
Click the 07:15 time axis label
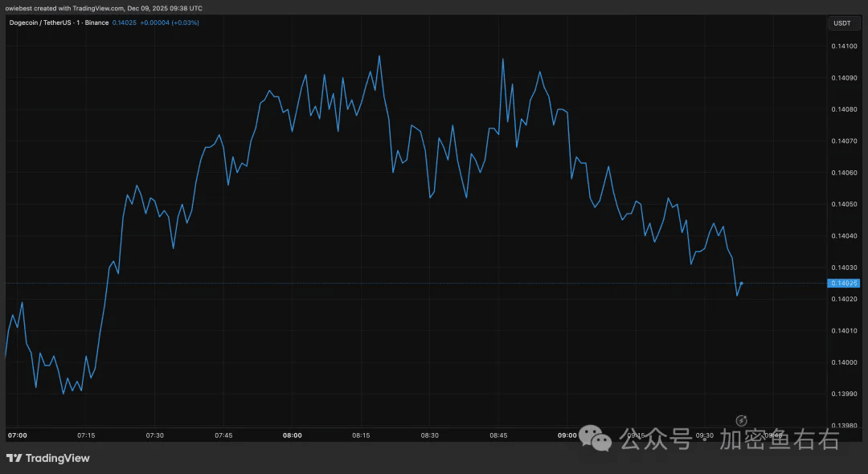(86, 435)
